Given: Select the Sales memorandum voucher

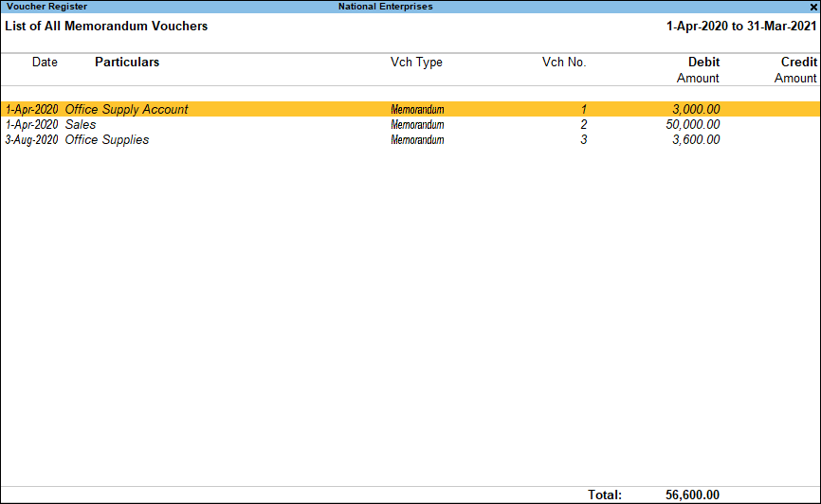Looking at the screenshot, I should click(x=410, y=124).
